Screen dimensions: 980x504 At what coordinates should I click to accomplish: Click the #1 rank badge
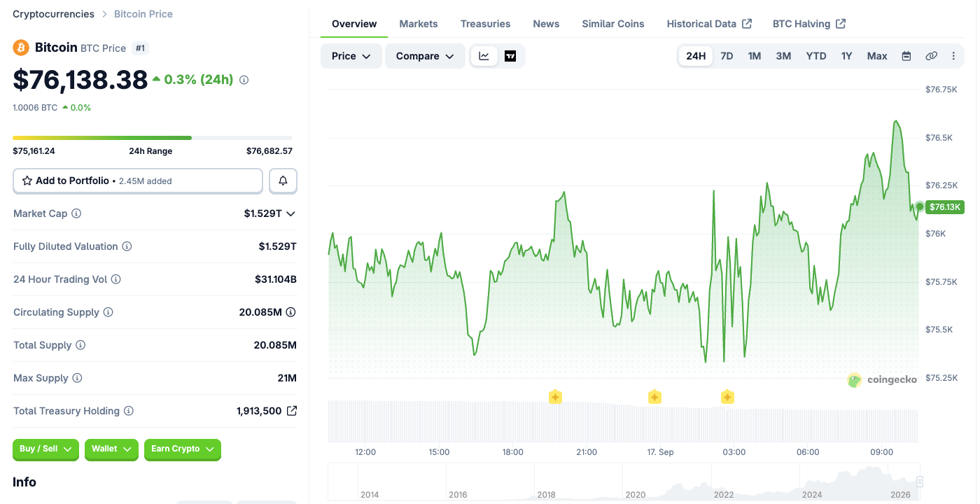coord(140,48)
